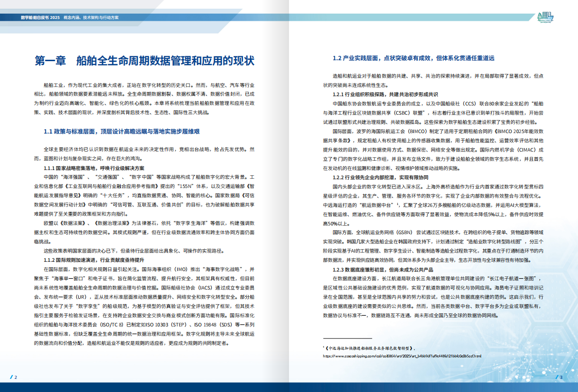Select heading 1.1 政策与标准层面，顶层设计高瞻远瞩与落地实施步履维艰
The image size is (578, 392).
pyautogui.click(x=123, y=131)
